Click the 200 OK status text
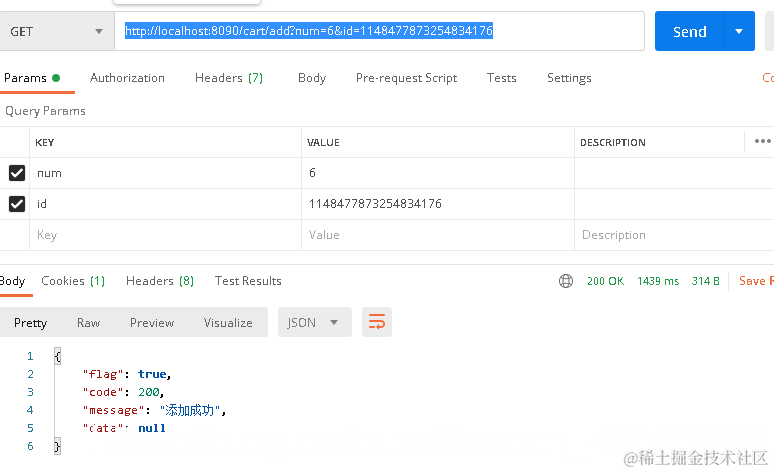Image resolution: width=774 pixels, height=473 pixels. [x=606, y=281]
